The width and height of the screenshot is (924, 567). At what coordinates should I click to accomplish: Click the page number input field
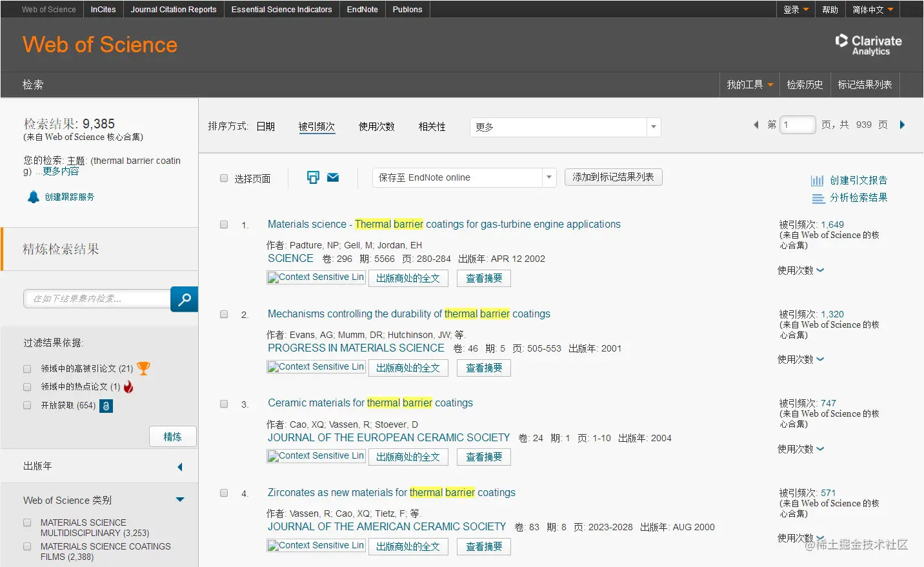point(798,125)
